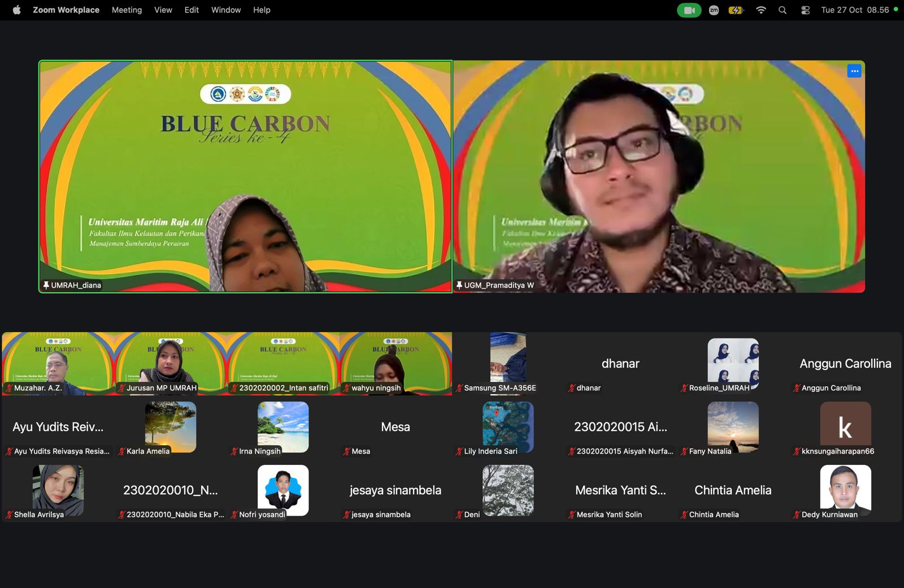Open the Window menu
Screen dimensions: 904x588
pos(226,10)
